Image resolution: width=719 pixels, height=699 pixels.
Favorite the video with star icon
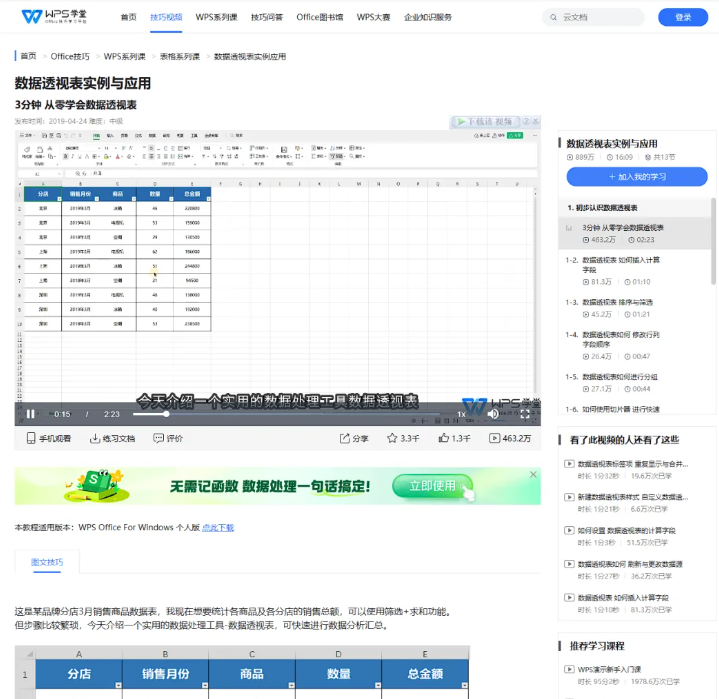(x=392, y=438)
